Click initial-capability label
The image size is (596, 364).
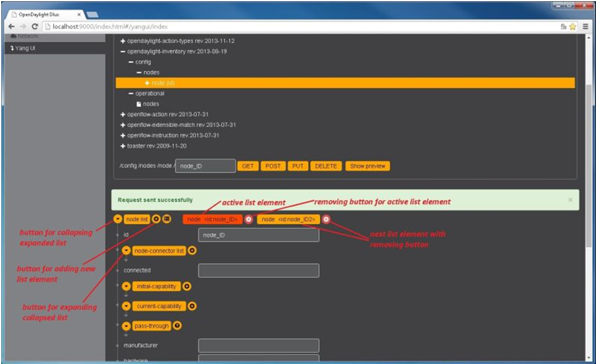[x=156, y=287]
